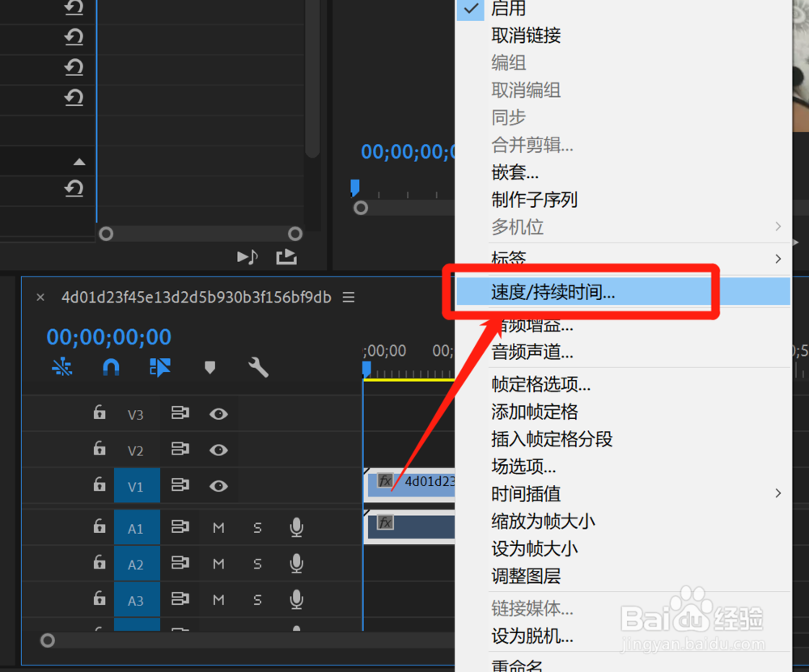The width and height of the screenshot is (809, 672).
Task: Select the V2 track header label
Action: [x=136, y=450]
